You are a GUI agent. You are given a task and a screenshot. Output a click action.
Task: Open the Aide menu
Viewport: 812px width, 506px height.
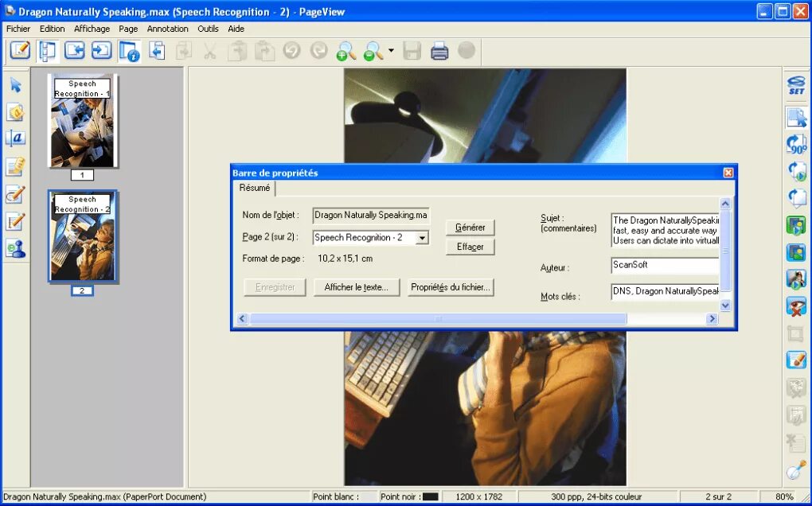tap(236, 29)
